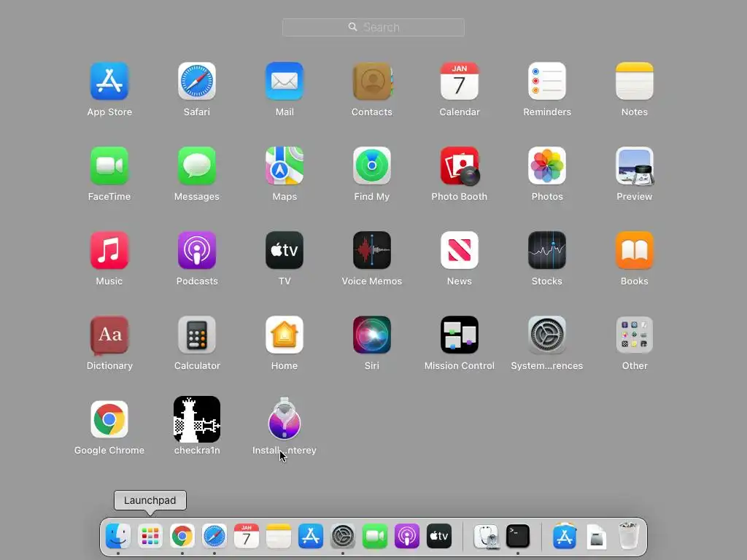
Task: Click the Launchpad search field
Action: (x=373, y=27)
